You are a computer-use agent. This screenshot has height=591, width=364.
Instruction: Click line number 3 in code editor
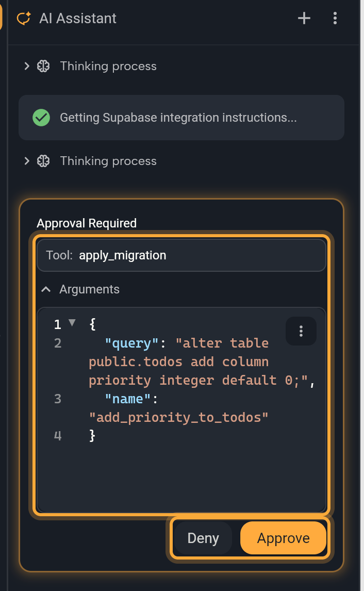click(x=58, y=399)
